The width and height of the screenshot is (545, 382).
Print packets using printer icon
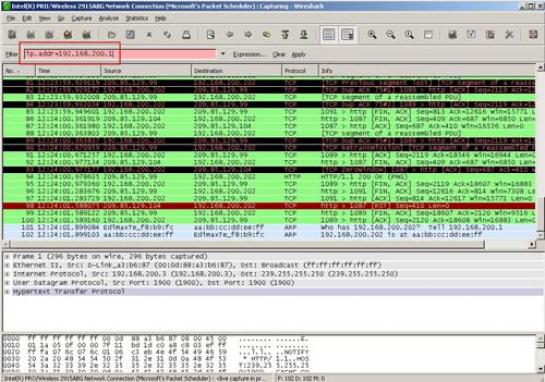(x=186, y=34)
